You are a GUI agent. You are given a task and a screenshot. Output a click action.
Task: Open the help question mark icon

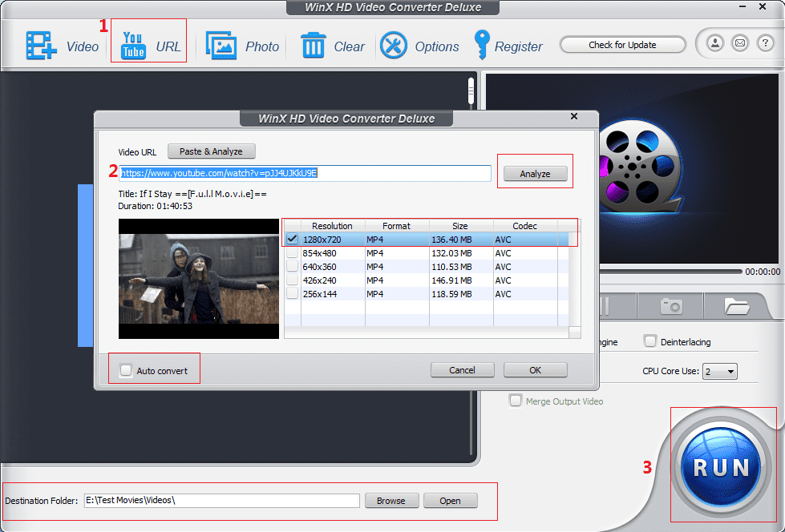765,43
